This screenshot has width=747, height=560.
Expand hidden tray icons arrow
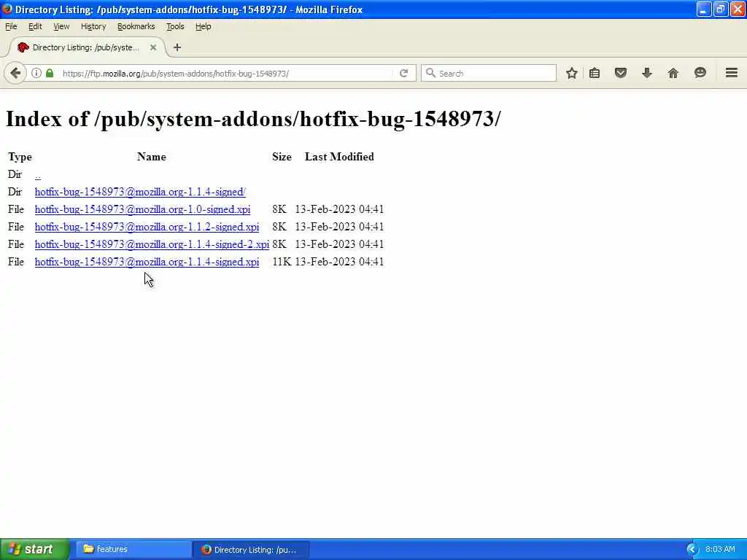(692, 550)
